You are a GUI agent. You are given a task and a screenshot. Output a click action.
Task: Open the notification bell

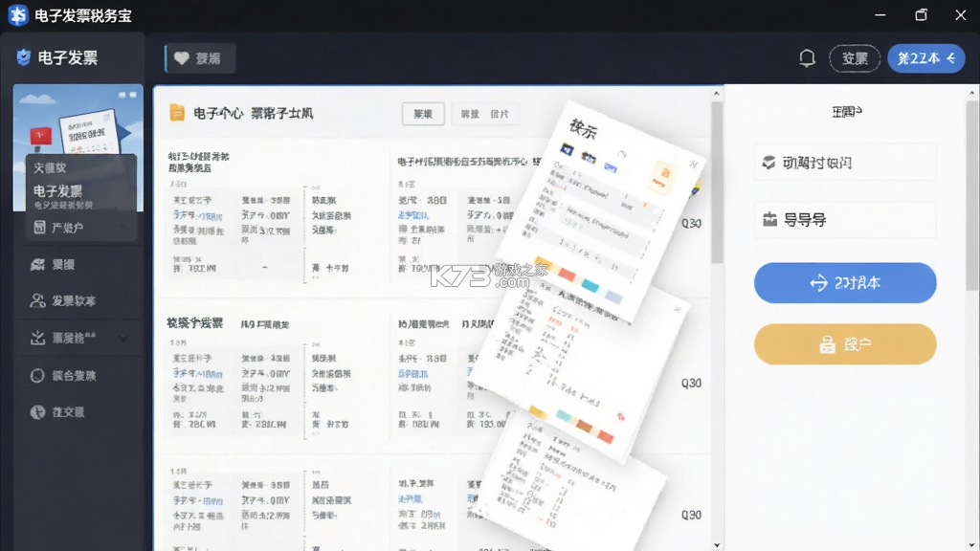tap(807, 58)
